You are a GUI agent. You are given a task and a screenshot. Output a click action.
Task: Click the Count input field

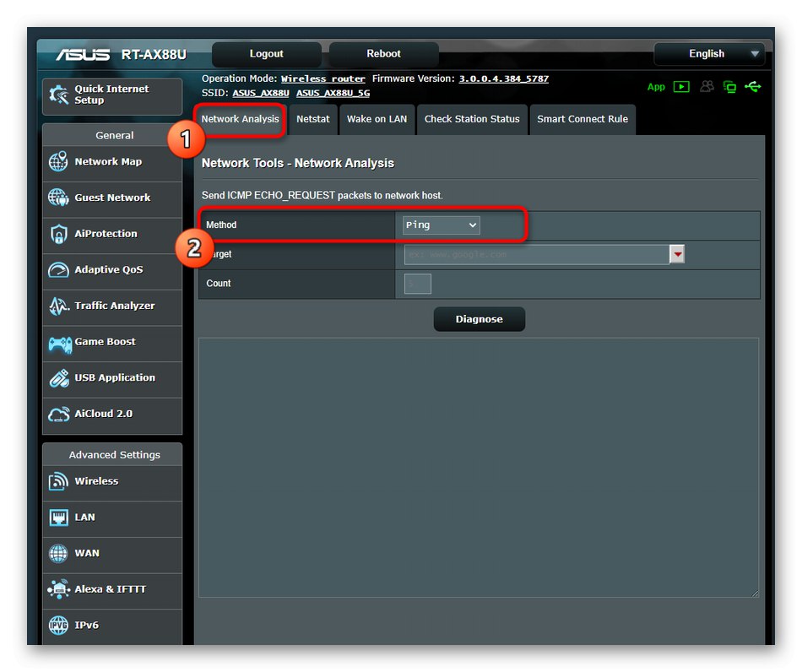pyautogui.click(x=418, y=284)
